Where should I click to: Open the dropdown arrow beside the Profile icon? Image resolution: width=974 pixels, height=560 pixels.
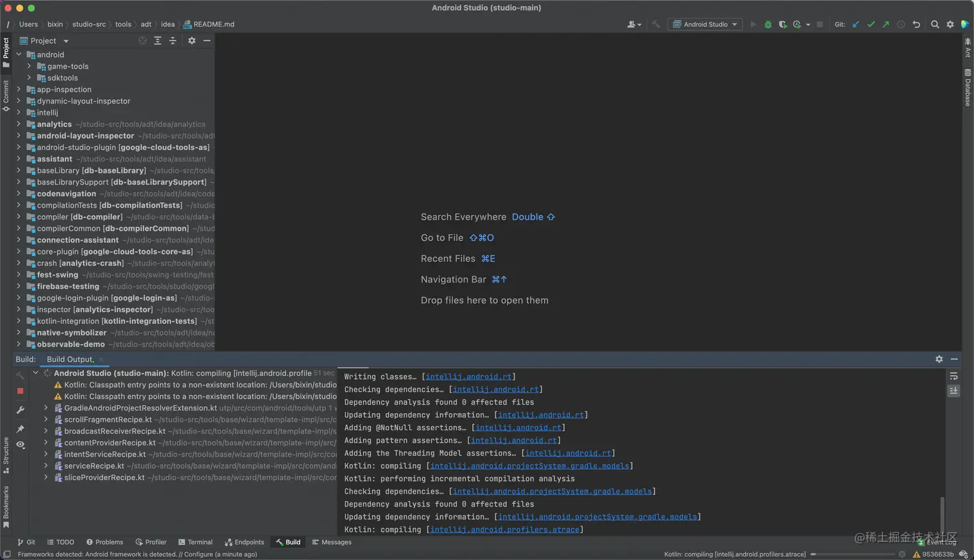pos(808,25)
